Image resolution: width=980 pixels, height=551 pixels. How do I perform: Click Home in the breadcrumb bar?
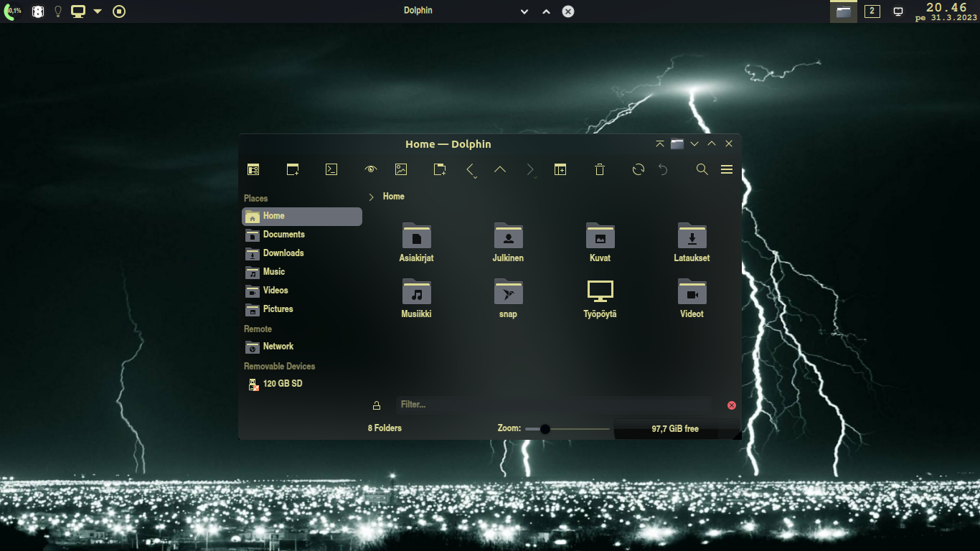pyautogui.click(x=394, y=197)
